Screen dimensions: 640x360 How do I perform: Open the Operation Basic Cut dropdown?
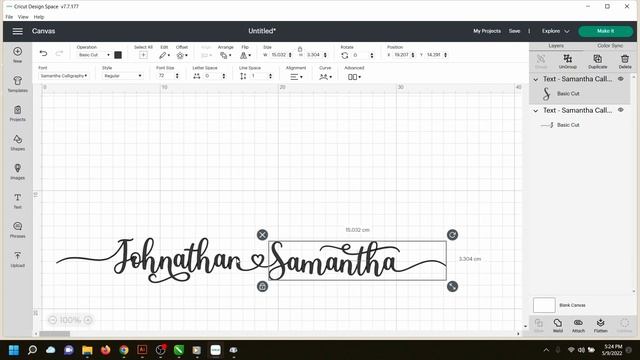click(94, 55)
